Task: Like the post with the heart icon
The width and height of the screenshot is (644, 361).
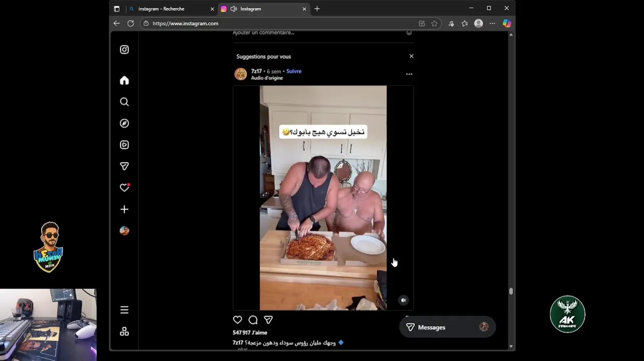Action: tap(237, 320)
